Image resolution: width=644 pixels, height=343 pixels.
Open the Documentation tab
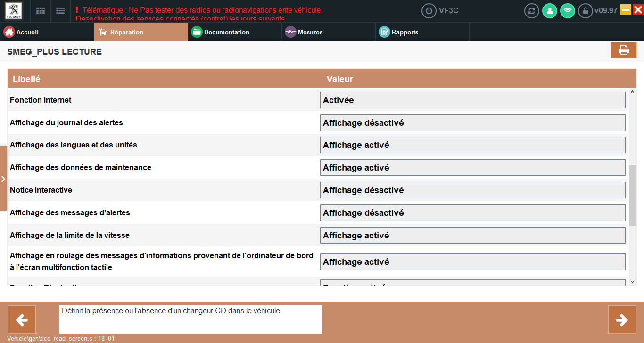click(x=235, y=32)
